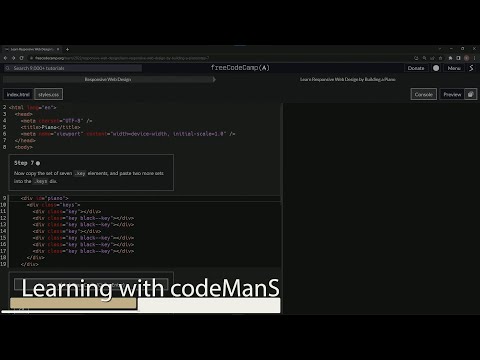Click the html lang en code line

33,108
